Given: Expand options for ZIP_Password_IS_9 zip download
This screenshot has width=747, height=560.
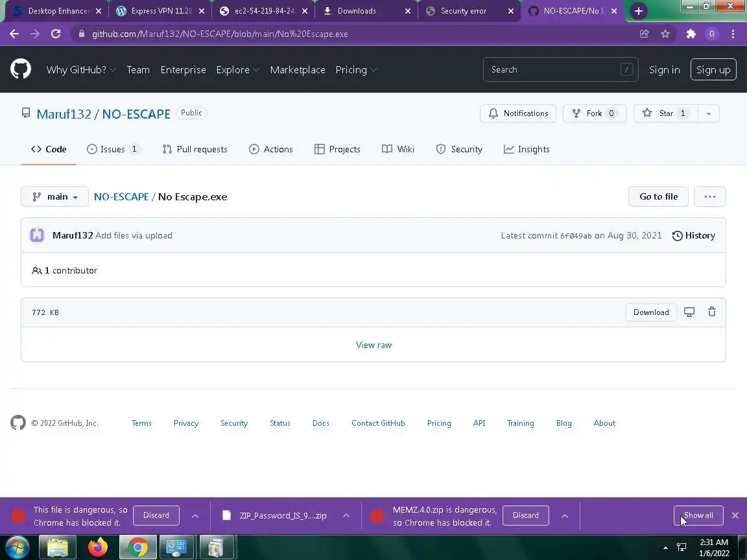Looking at the screenshot, I should [x=346, y=516].
